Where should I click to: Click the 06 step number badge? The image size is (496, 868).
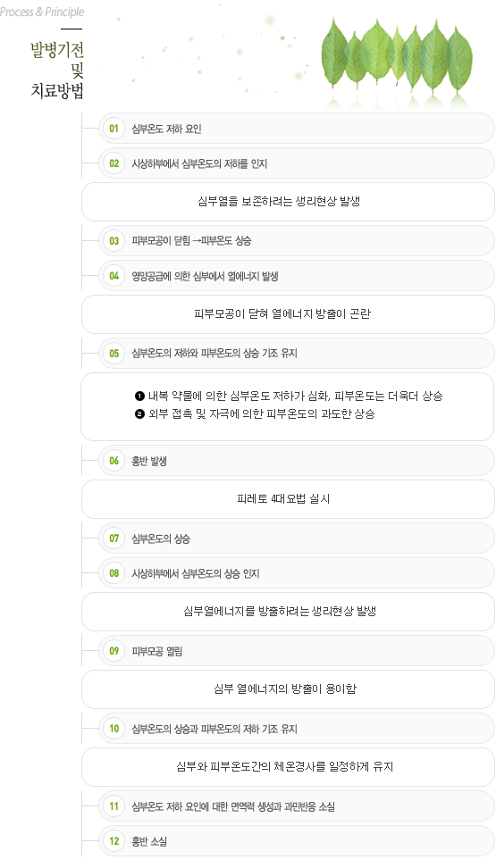tap(113, 461)
